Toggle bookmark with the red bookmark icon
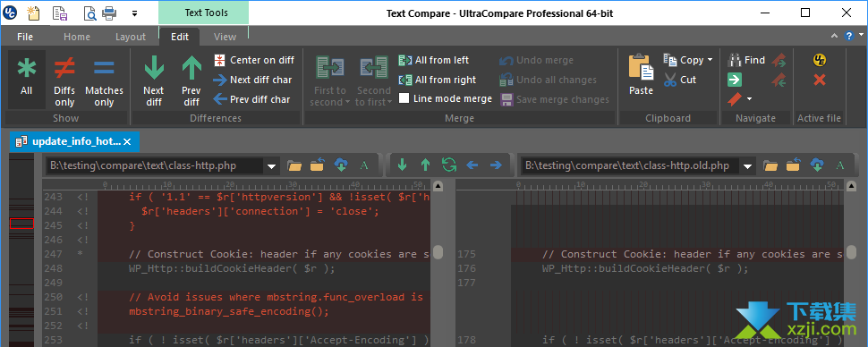The image size is (868, 347). coord(735,99)
